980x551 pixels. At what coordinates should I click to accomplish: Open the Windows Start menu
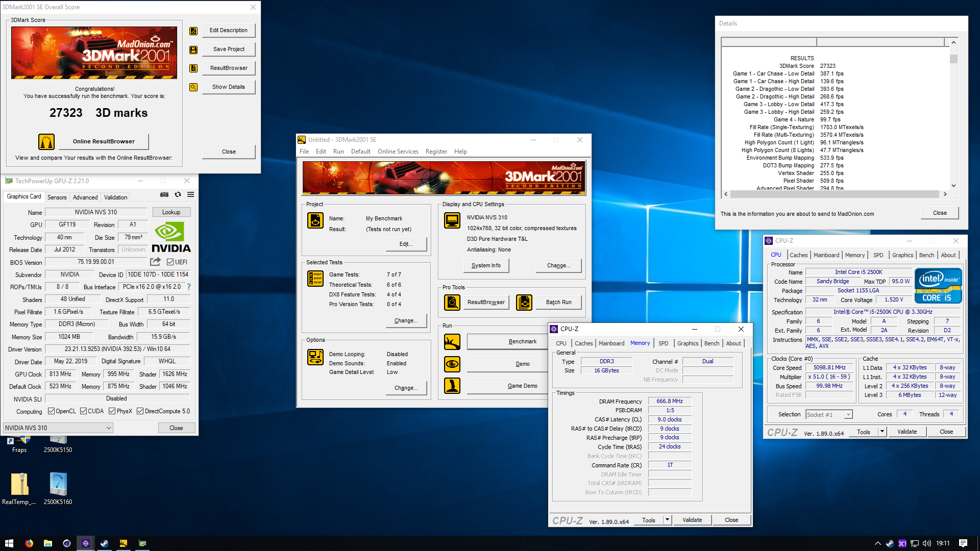tap(9, 543)
